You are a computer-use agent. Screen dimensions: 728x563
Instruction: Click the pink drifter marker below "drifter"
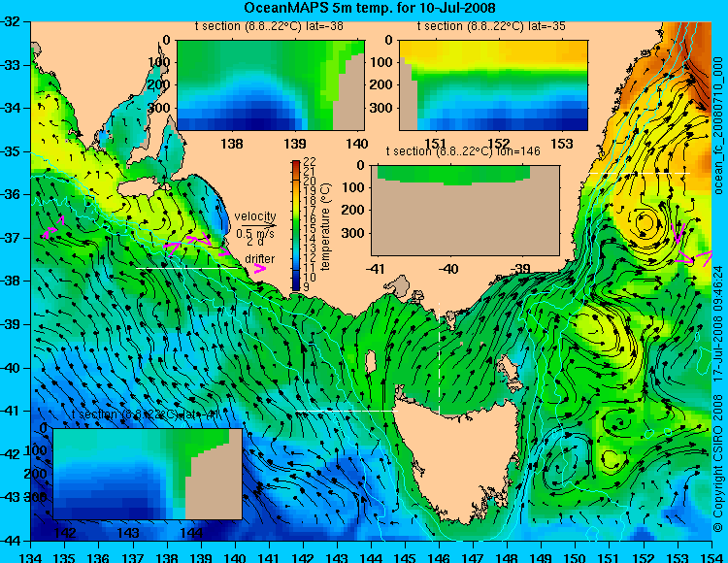tap(260, 269)
